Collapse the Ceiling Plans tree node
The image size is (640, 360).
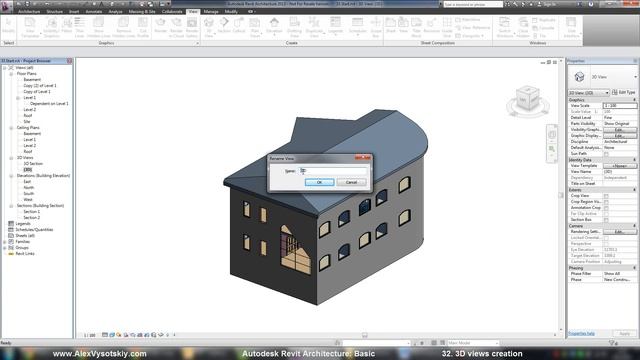pyautogui.click(x=11, y=128)
